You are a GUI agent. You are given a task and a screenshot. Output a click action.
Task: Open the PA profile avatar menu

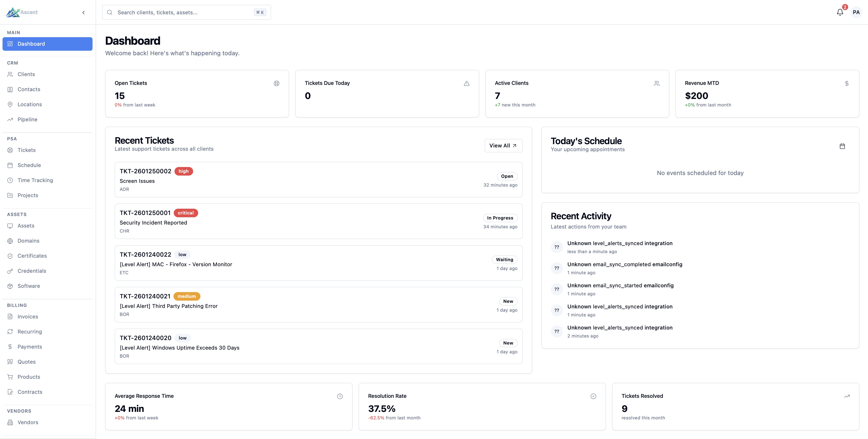tap(856, 12)
